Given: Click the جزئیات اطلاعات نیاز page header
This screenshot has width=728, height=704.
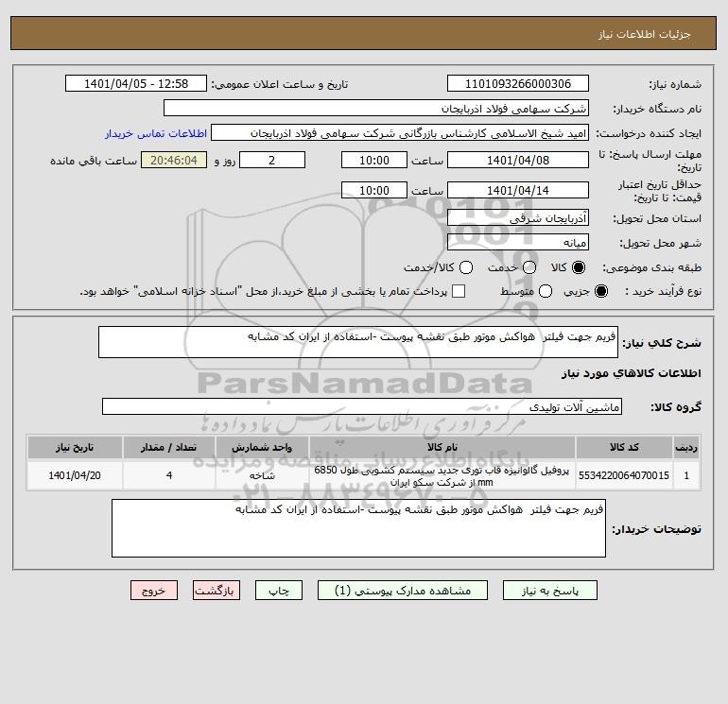Looking at the screenshot, I should [x=645, y=34].
